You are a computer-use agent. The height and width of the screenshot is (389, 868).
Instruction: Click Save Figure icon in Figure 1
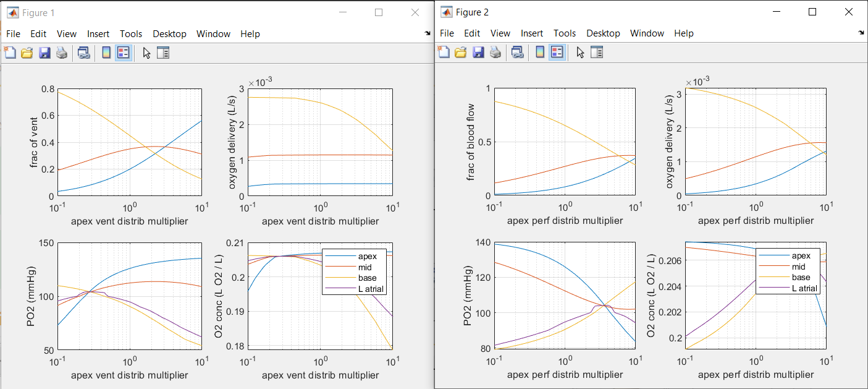coord(44,53)
